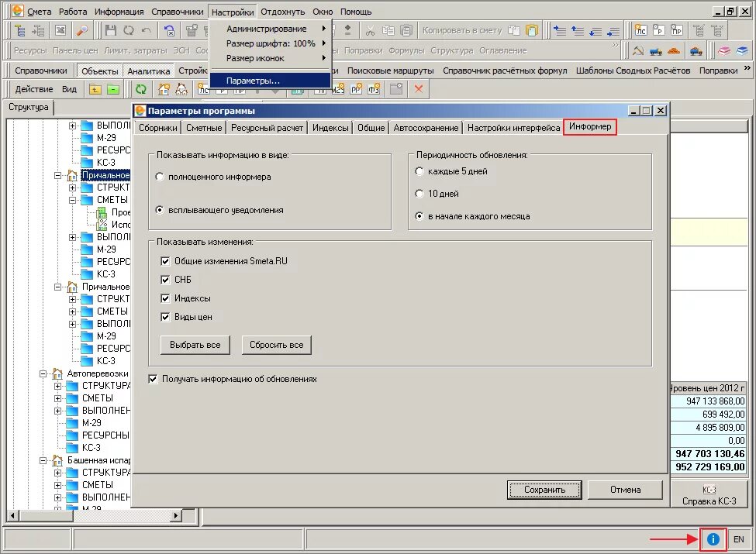
Task: Toggle the Виды цен checkbox
Action: [x=165, y=317]
